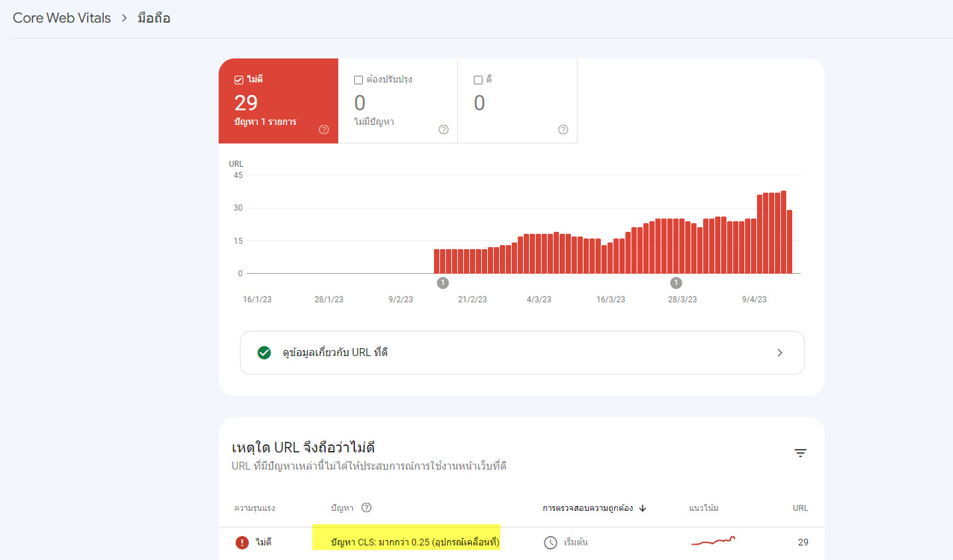The image size is (953, 560).
Task: Click the red trend sparkline
Action: [x=713, y=541]
